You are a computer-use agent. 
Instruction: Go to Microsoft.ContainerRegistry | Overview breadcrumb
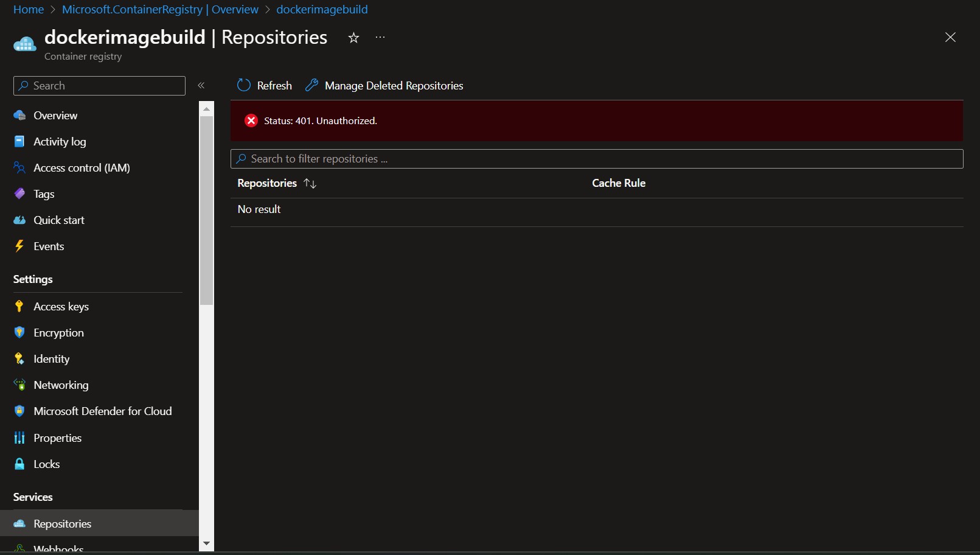tap(160, 10)
